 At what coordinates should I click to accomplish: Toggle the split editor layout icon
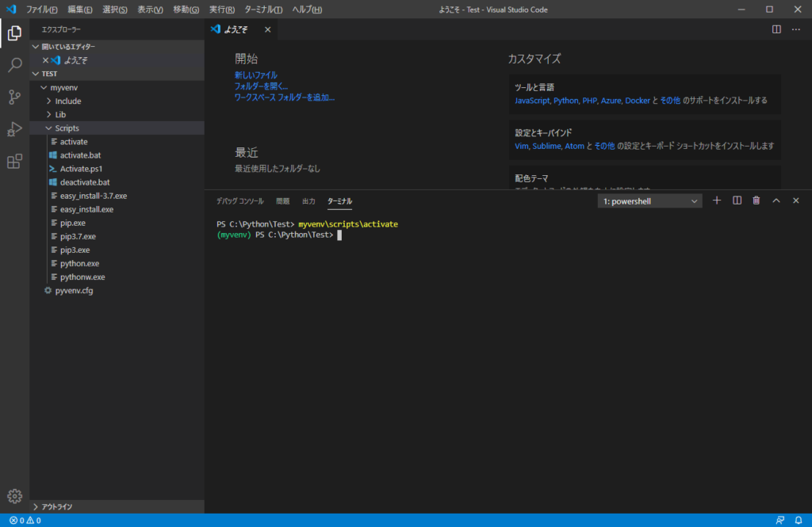[775, 29]
